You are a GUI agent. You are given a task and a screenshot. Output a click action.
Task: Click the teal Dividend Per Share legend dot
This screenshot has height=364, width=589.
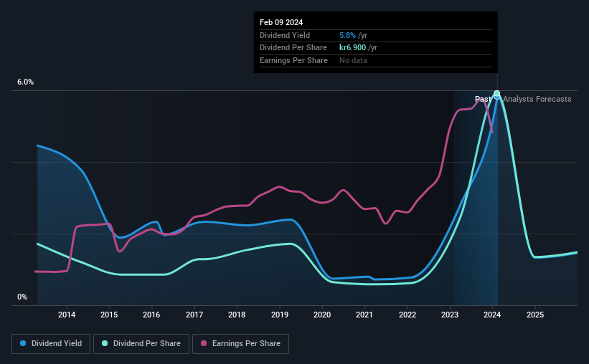(105, 343)
